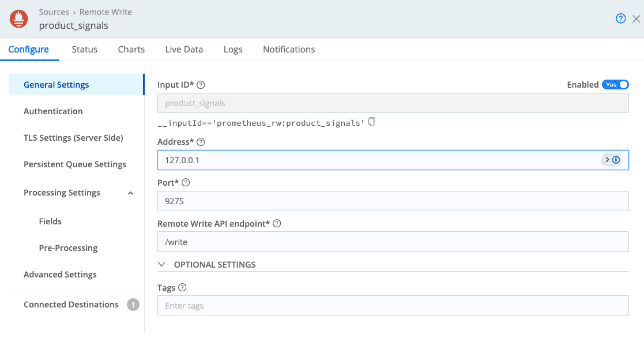Switch to the Status tab
The height and width of the screenshot is (338, 644).
pyautogui.click(x=84, y=49)
